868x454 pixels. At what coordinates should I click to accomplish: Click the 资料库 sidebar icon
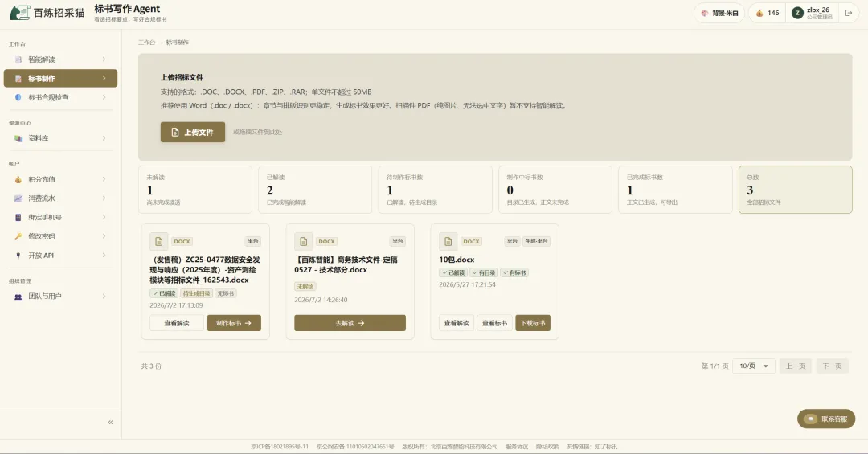coord(18,138)
